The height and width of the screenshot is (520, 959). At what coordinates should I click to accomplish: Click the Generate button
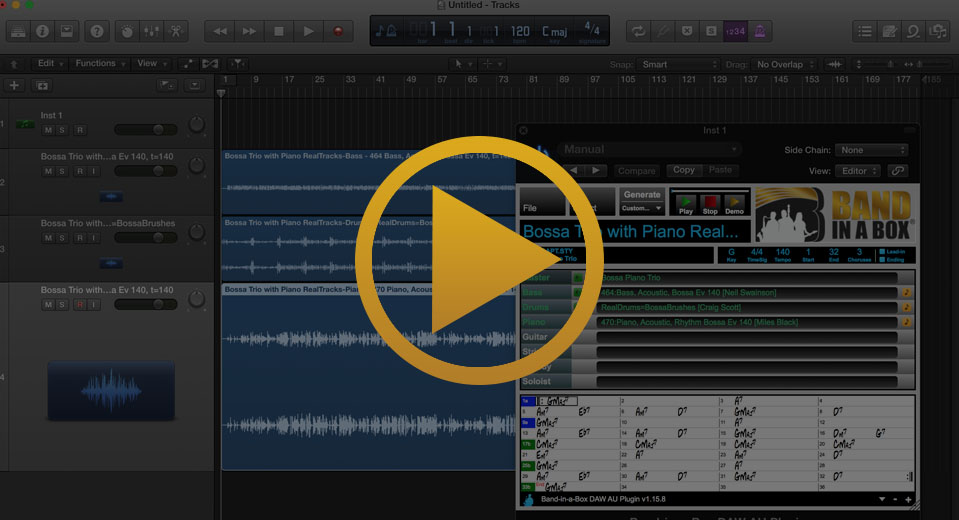click(x=642, y=195)
